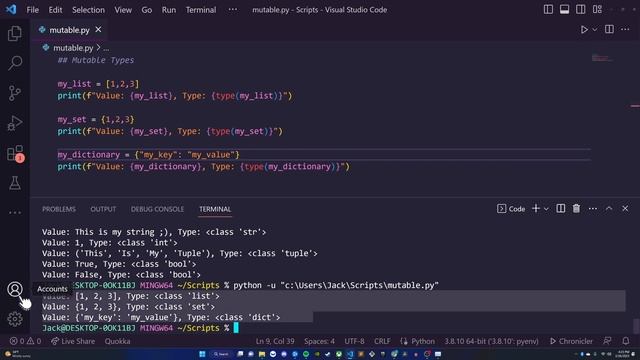
Task: Switch to the TERMINAL panel tab
Action: tap(215, 209)
